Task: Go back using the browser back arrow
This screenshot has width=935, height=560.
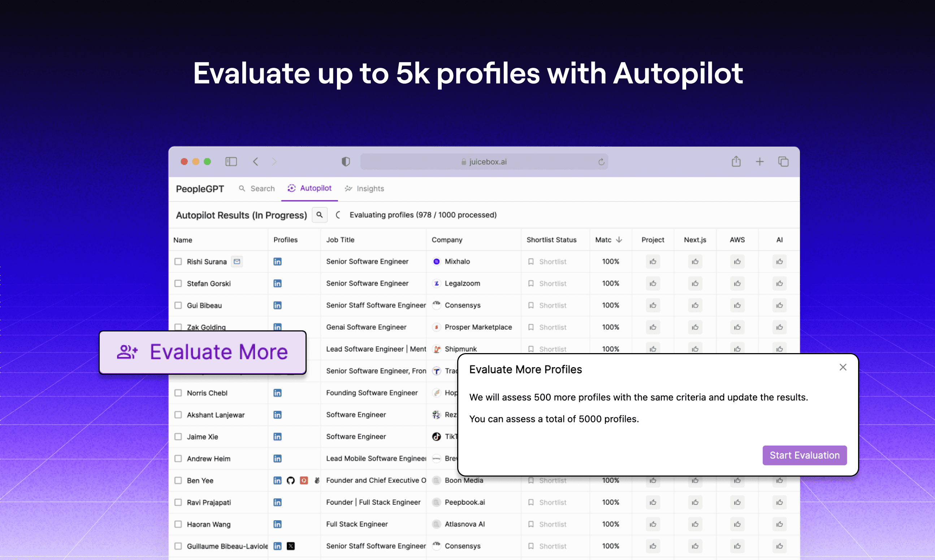Action: click(256, 161)
